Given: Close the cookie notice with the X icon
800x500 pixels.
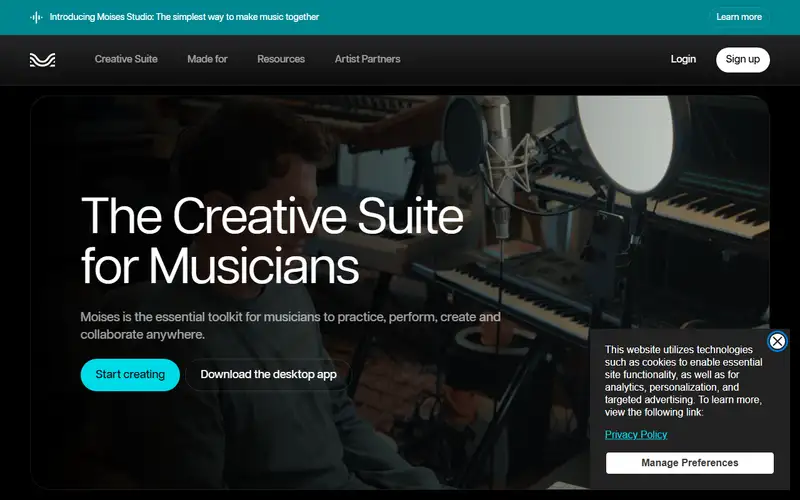Looking at the screenshot, I should (777, 341).
